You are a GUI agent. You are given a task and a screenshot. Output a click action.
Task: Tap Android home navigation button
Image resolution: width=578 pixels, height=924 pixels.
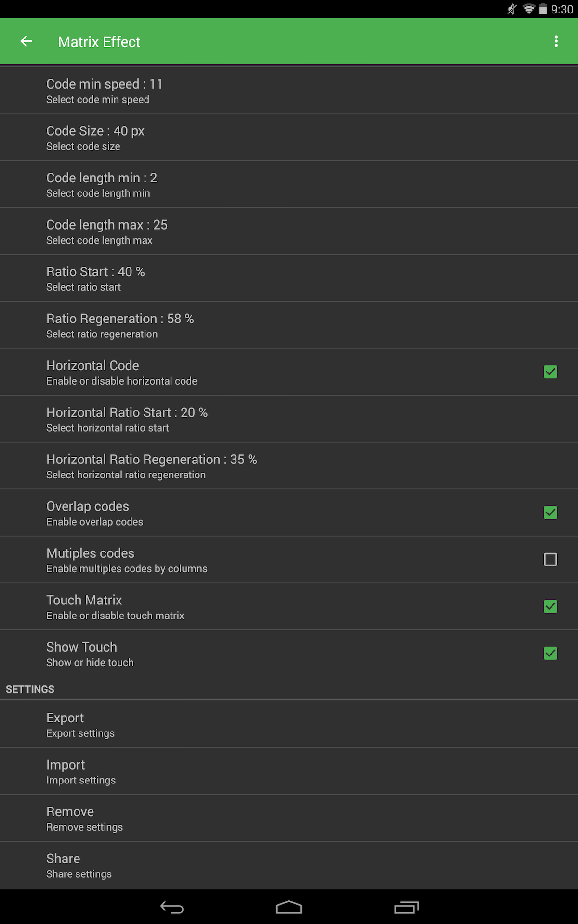tap(289, 907)
